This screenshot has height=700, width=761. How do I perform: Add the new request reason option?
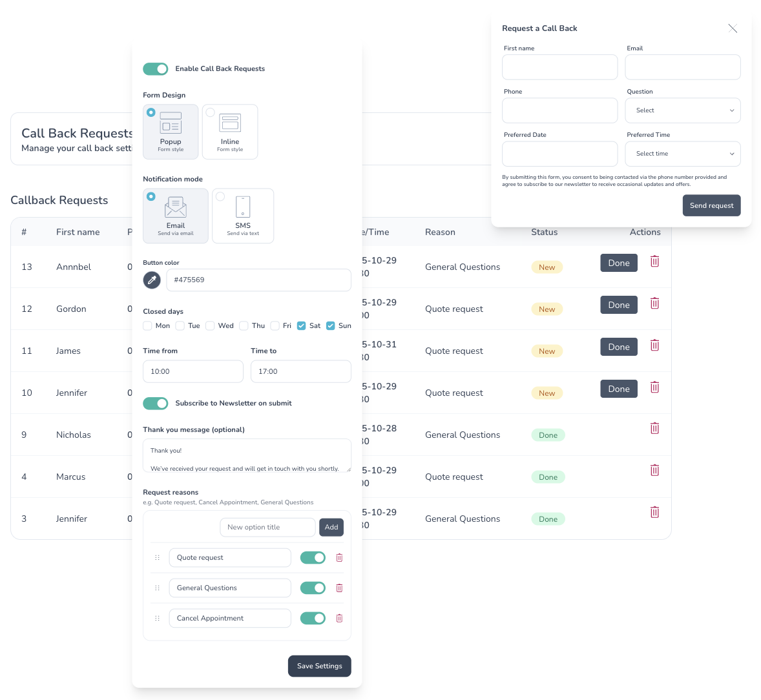pos(331,528)
